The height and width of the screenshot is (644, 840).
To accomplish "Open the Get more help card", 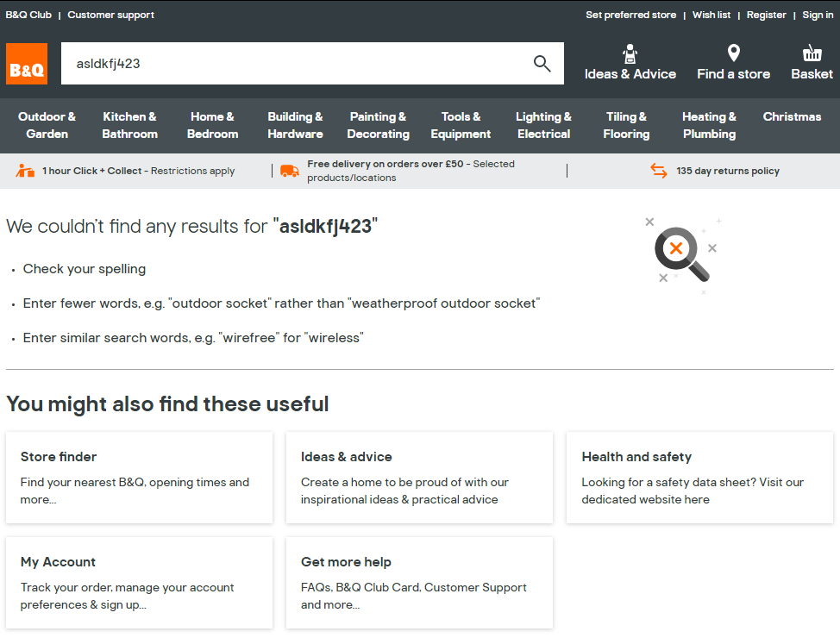I will pyautogui.click(x=419, y=583).
